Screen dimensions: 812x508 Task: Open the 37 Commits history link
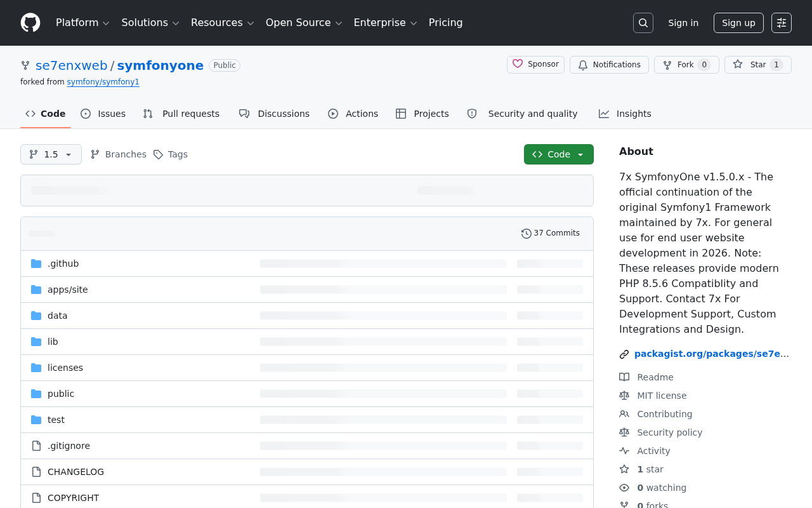551,234
